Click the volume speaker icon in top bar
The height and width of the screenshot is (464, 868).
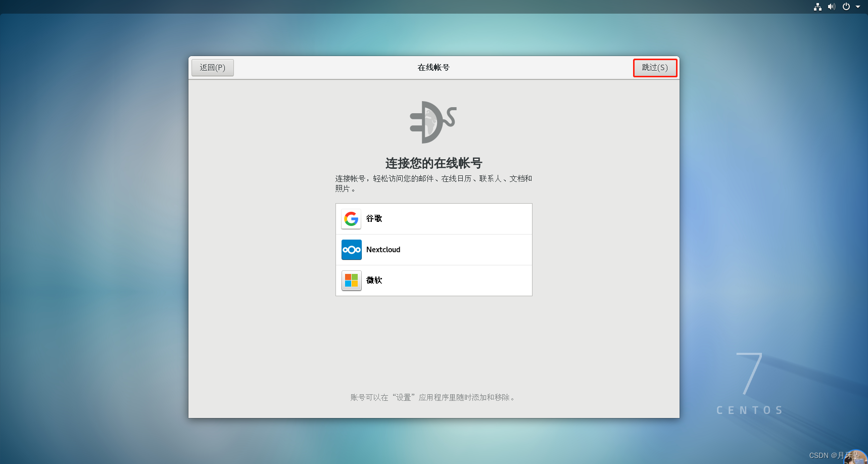click(x=832, y=7)
